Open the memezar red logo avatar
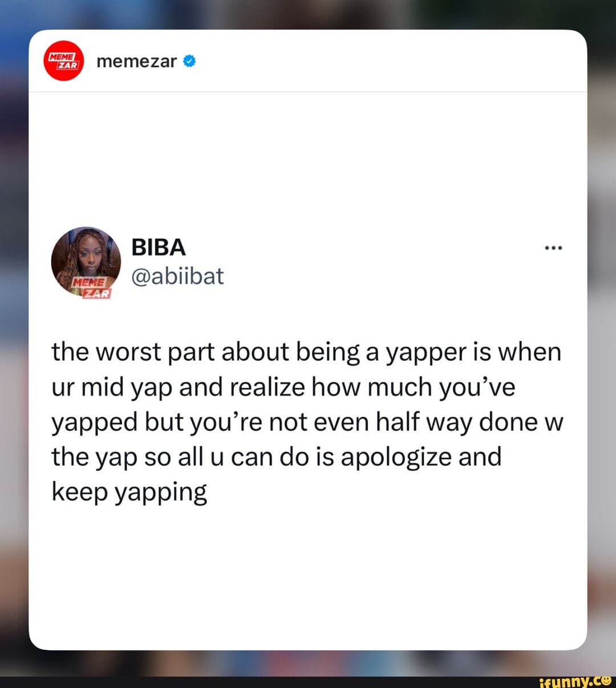The image size is (616, 688). 64,60
